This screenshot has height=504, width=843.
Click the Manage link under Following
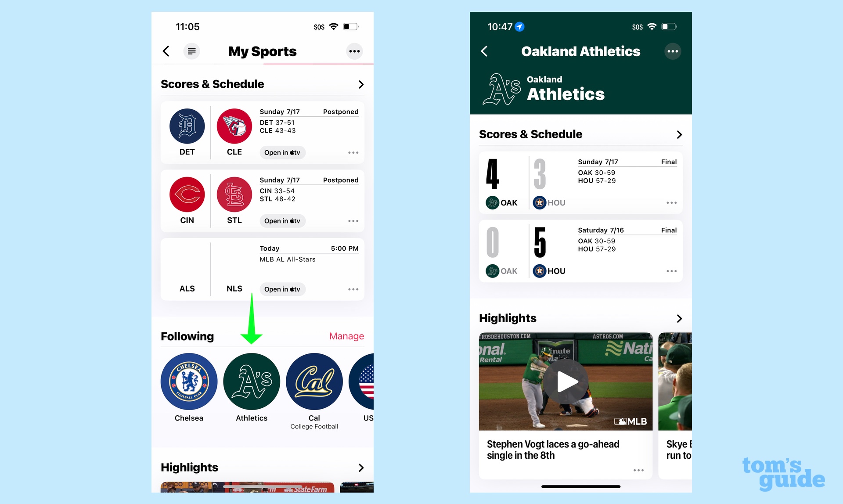(x=347, y=336)
